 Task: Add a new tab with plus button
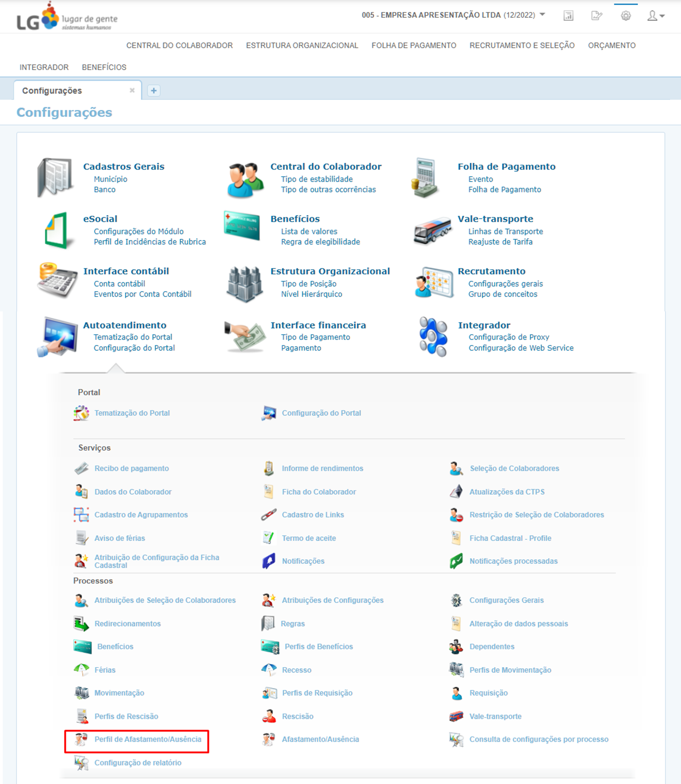coord(153,91)
